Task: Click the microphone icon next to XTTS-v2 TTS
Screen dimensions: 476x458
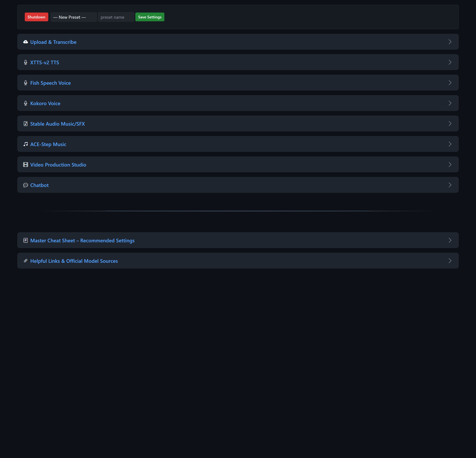Action: [25, 62]
